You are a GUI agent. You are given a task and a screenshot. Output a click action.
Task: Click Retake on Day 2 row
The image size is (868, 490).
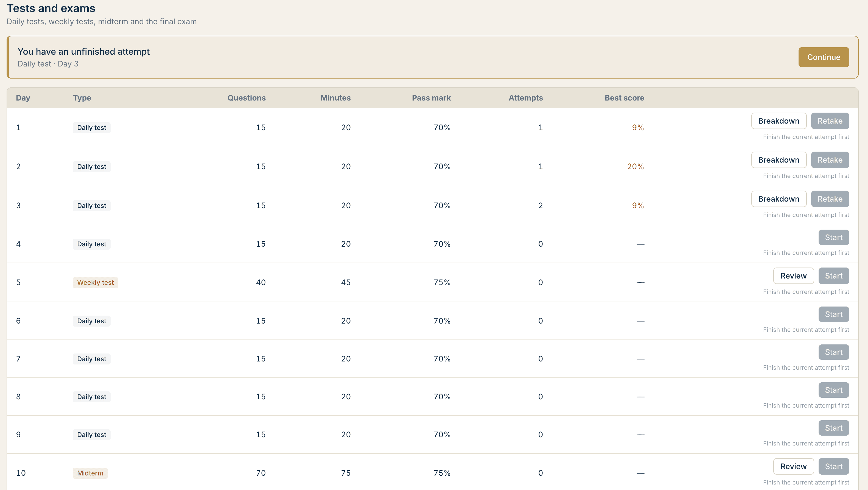830,160
